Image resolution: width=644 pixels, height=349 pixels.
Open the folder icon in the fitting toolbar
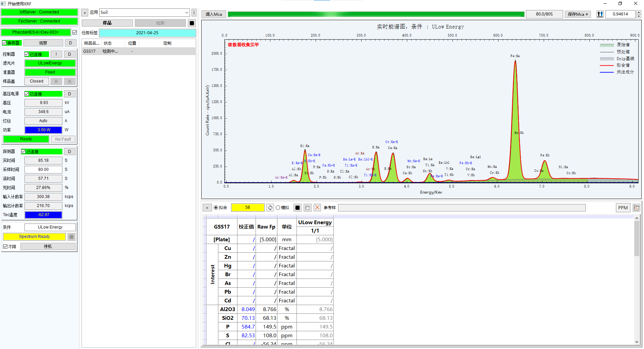click(307, 208)
